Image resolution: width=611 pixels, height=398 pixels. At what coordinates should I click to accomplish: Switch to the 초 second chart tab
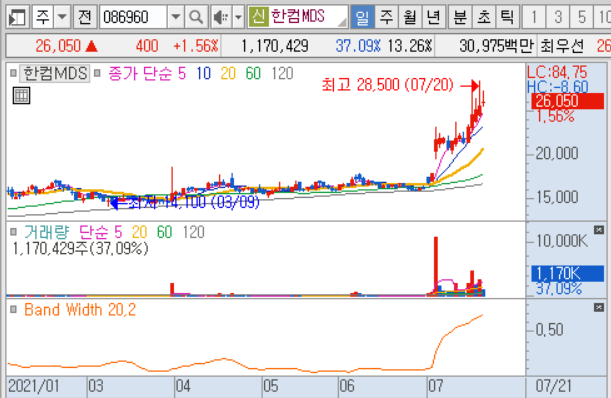(x=484, y=17)
